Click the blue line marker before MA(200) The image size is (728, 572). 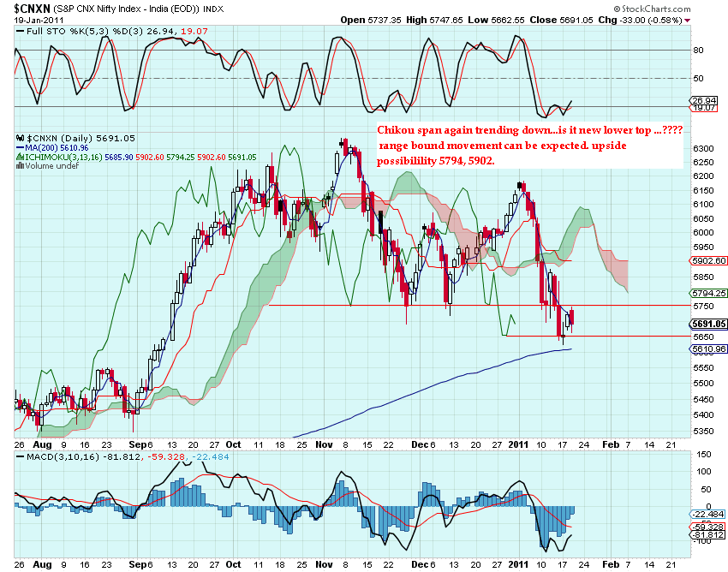pyautogui.click(x=20, y=147)
